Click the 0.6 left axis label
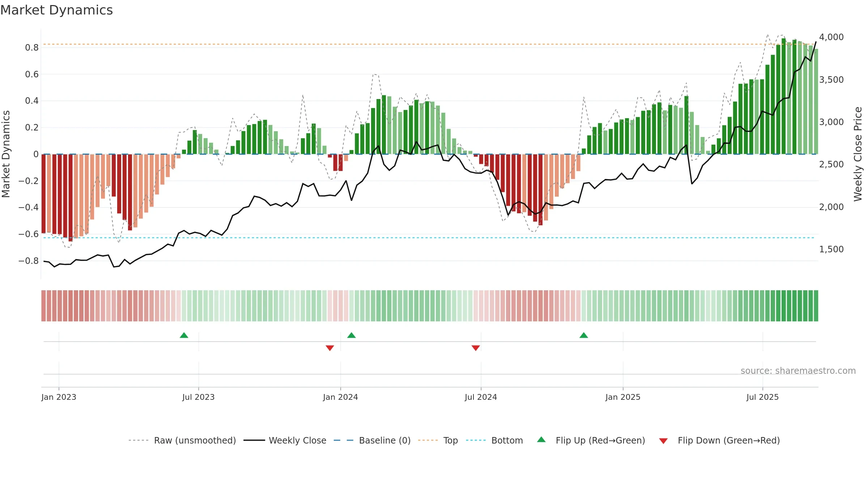This screenshot has height=488, width=868. coord(32,74)
